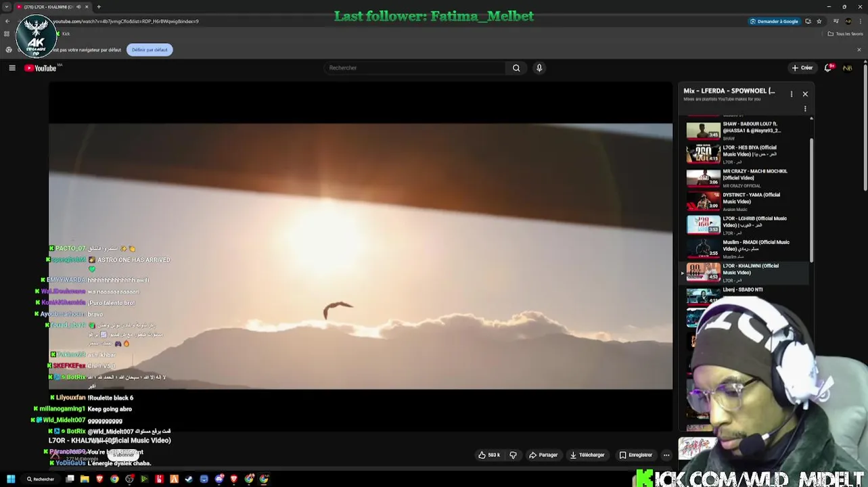Bookmark this page with star icon
Screen dimensions: 868x487
tap(819, 21)
